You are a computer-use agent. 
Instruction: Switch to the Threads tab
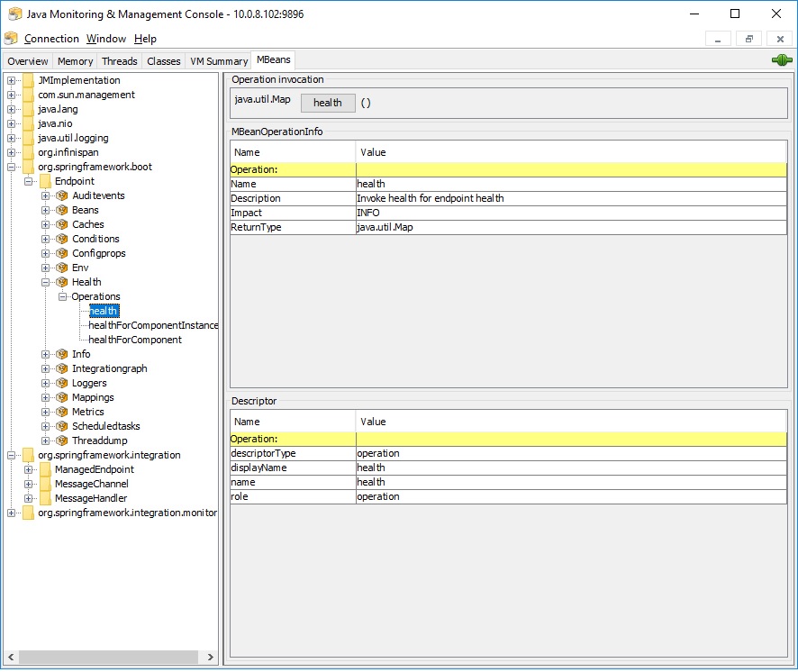[119, 61]
